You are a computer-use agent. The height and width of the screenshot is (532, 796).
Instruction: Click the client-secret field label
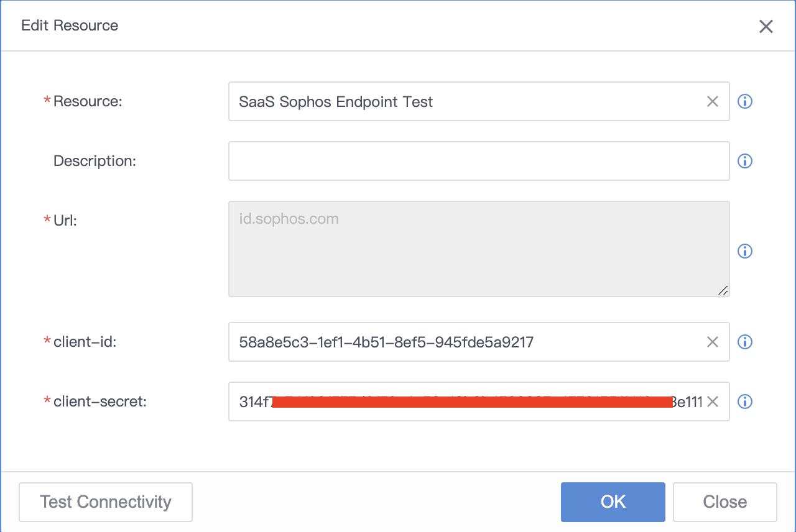(100, 401)
